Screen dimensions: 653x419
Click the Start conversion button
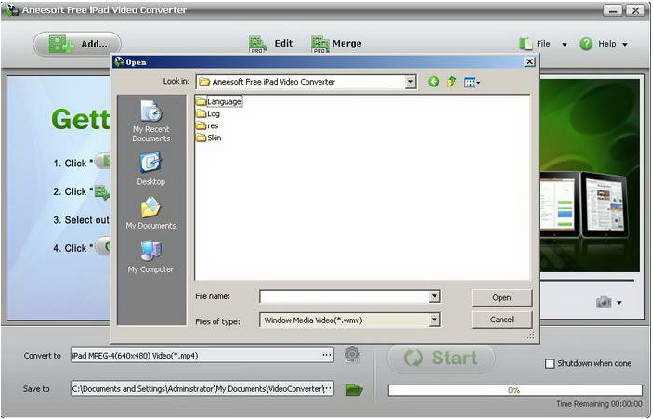click(x=441, y=358)
